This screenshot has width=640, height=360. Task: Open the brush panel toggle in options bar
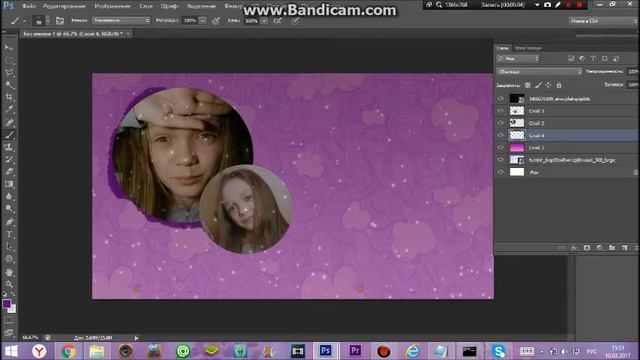[60, 20]
